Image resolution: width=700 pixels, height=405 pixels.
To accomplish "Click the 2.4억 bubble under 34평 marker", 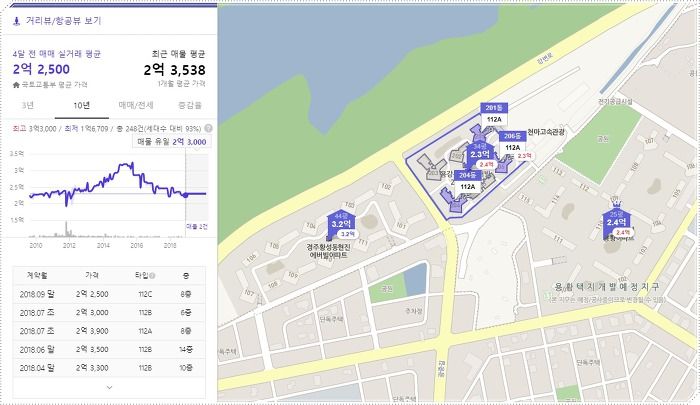I will [x=486, y=164].
